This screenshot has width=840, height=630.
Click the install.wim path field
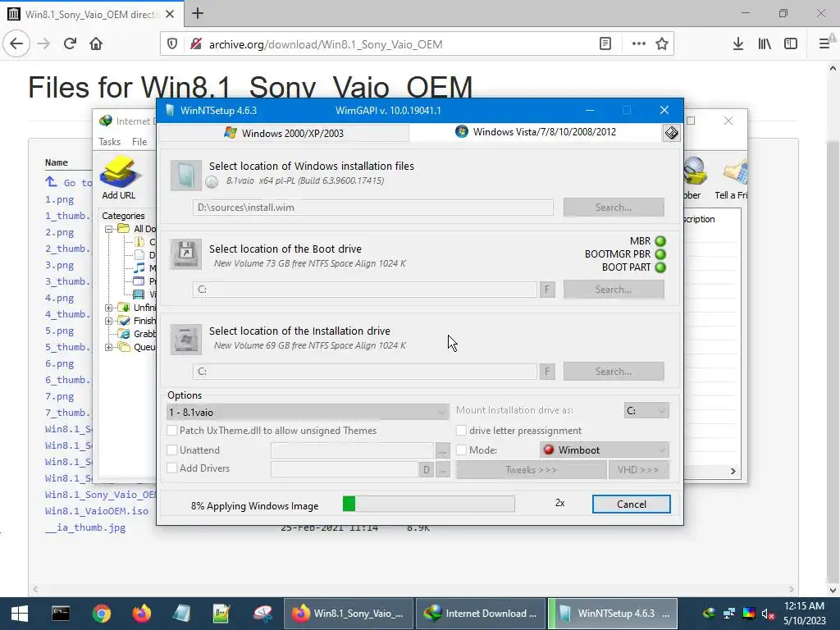(x=373, y=208)
